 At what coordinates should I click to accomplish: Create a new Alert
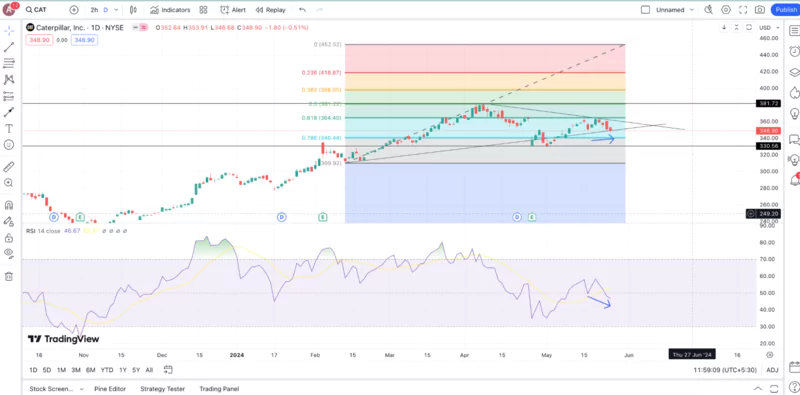point(233,10)
